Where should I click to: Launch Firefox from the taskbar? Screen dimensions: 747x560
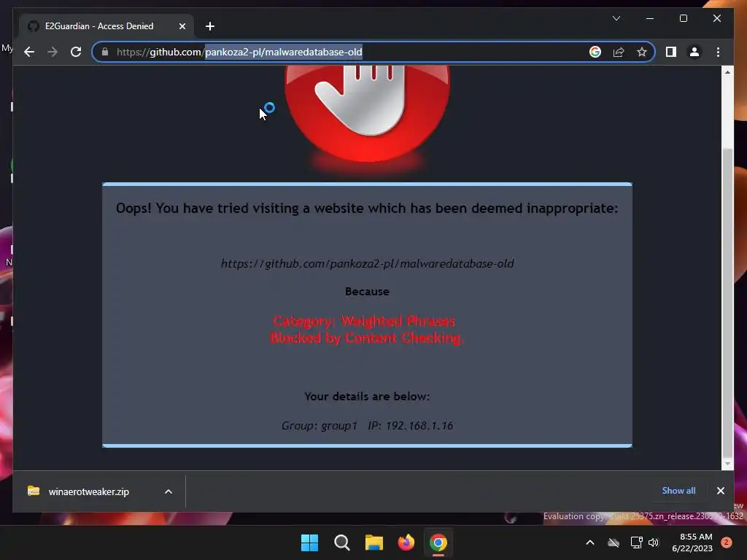tap(406, 542)
